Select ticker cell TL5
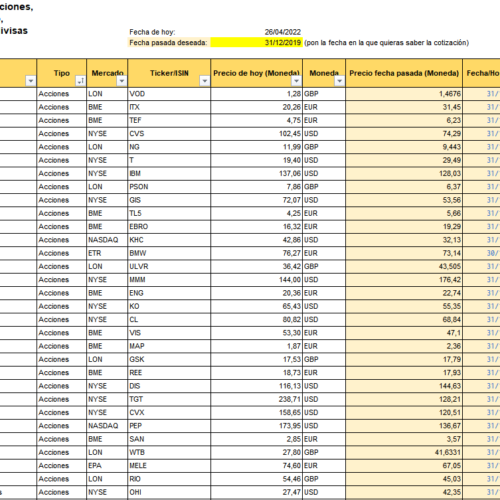The height and width of the screenshot is (500, 500). coord(169,213)
